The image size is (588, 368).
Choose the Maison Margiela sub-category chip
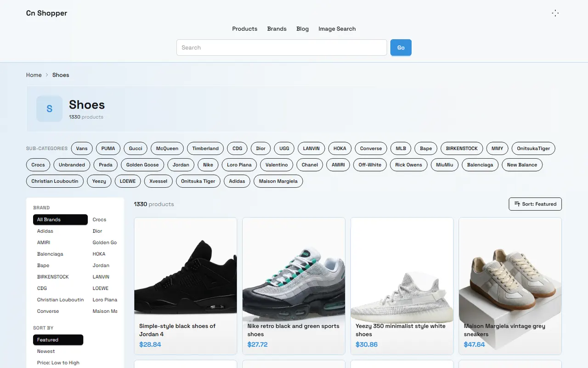[x=278, y=181]
